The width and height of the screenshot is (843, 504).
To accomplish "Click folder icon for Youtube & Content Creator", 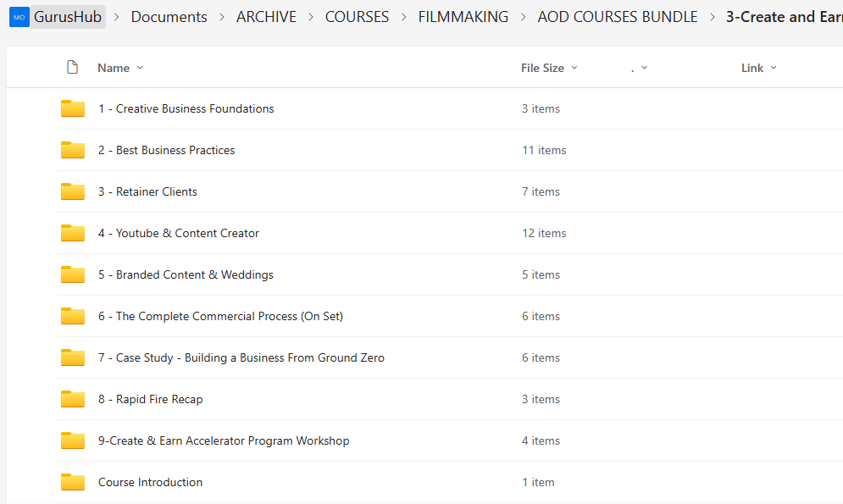I will [x=73, y=233].
